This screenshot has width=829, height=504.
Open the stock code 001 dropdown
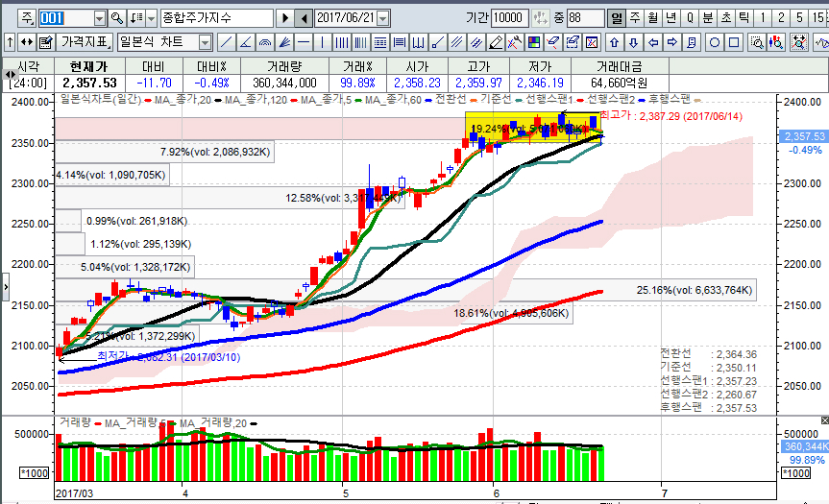point(100,18)
